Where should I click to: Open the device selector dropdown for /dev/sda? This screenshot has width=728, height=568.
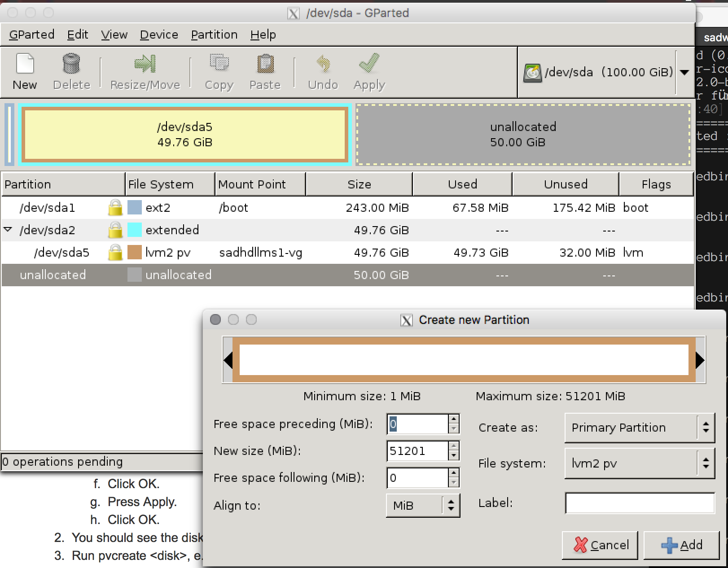pyautogui.click(x=684, y=73)
